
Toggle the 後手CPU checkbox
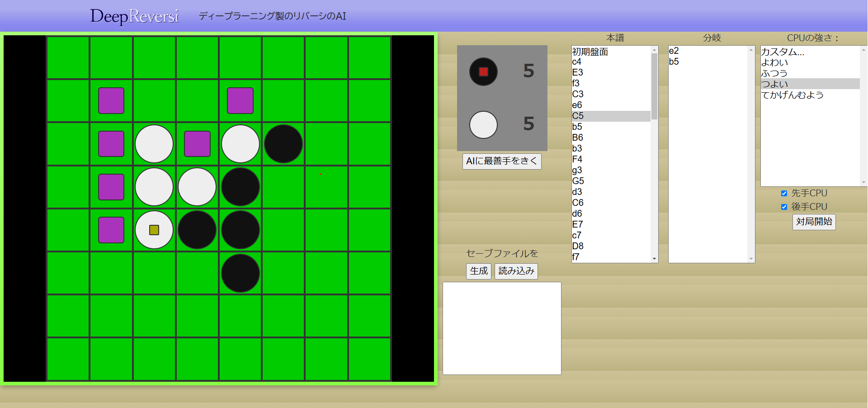[x=784, y=207]
